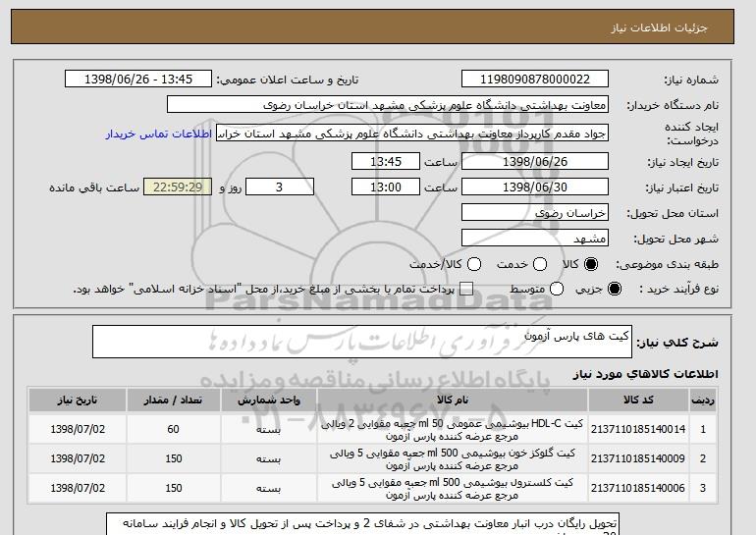The image size is (756, 535).
Task: Toggle the اسناد خزانه اسلامی payment checkbox
Action: click(x=466, y=289)
